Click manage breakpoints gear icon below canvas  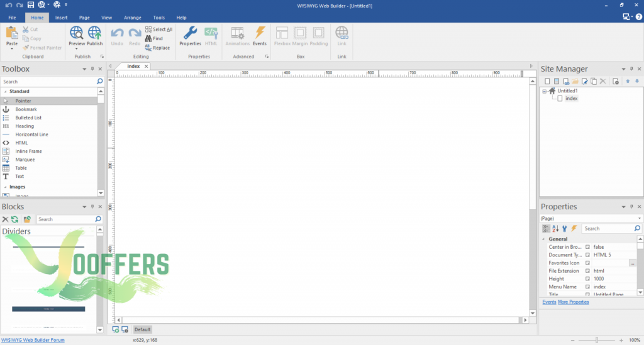click(x=125, y=329)
